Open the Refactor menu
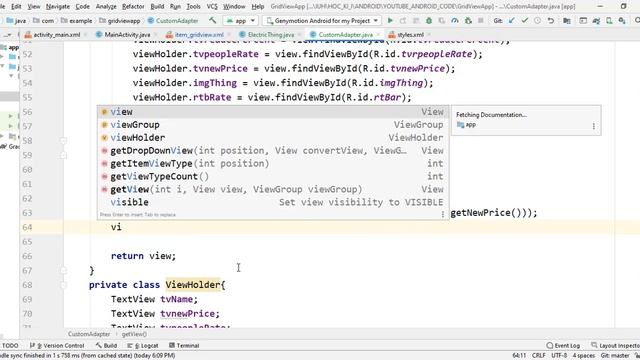Viewport: 640px width, 360px height. pos(133,7)
